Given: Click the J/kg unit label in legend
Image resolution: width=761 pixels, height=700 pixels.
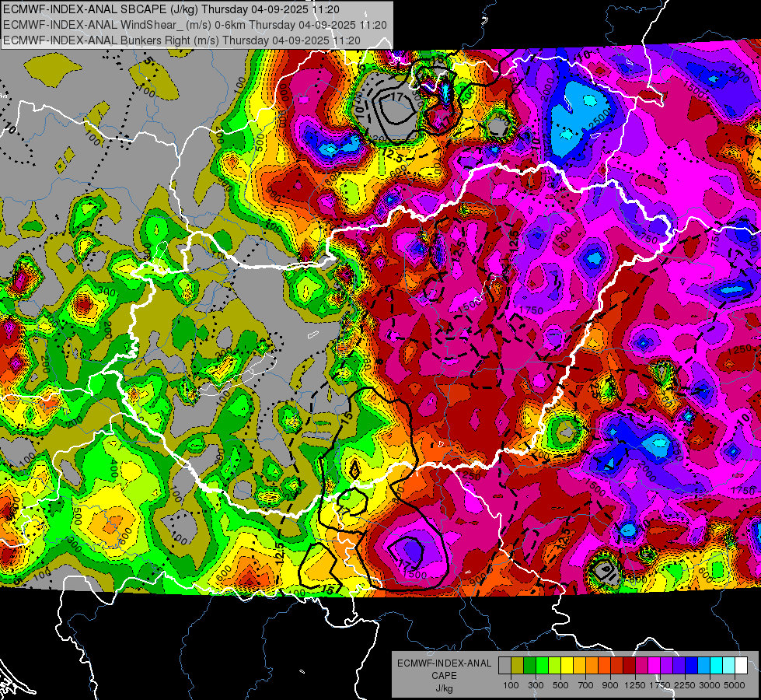Looking at the screenshot, I should click(x=444, y=688).
